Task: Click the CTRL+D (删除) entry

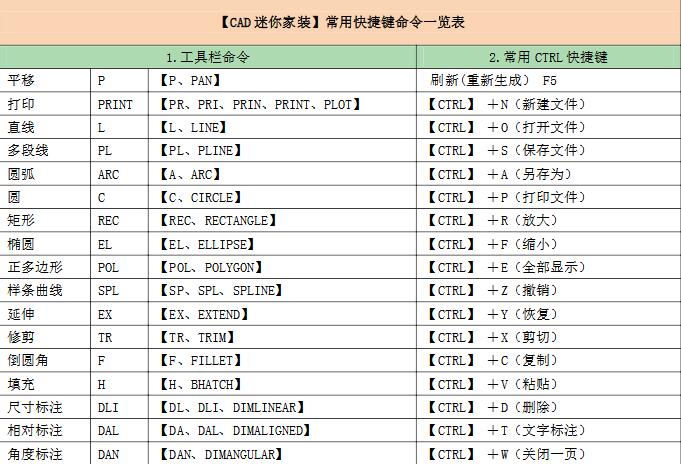Action: click(549, 408)
